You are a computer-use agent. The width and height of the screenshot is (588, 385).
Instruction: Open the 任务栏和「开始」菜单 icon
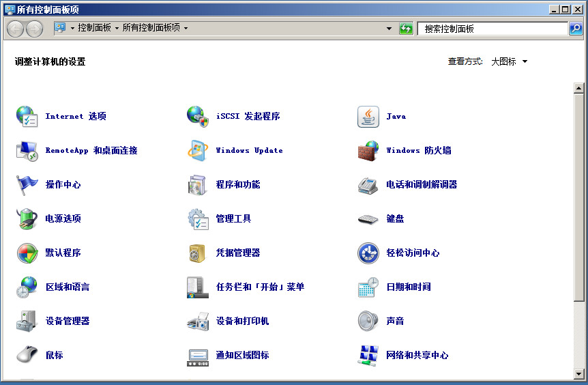tap(198, 287)
